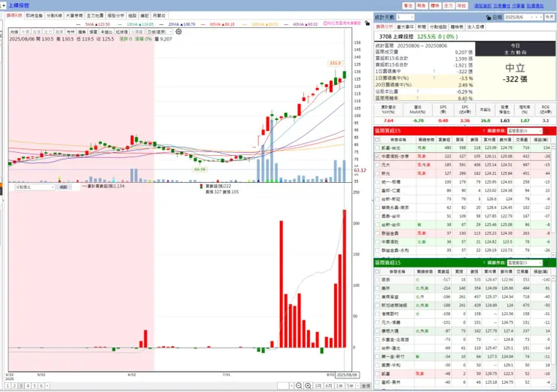
Task: Click the pink info circle icon in legend
Action: (x=325, y=23)
